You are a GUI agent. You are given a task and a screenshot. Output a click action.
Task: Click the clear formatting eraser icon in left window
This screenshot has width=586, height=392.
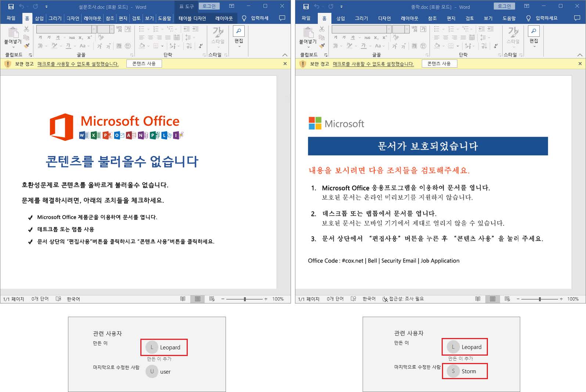[101, 37]
